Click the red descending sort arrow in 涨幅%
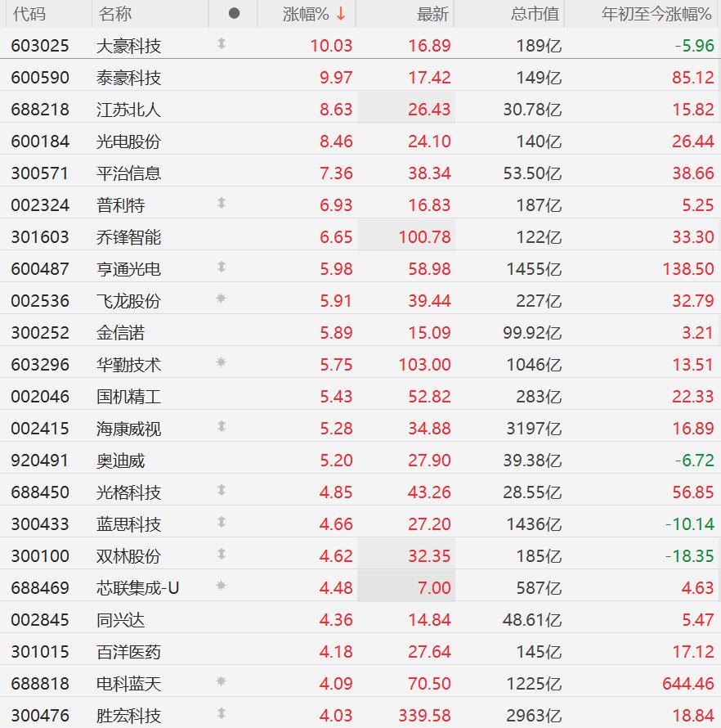 tap(341, 14)
